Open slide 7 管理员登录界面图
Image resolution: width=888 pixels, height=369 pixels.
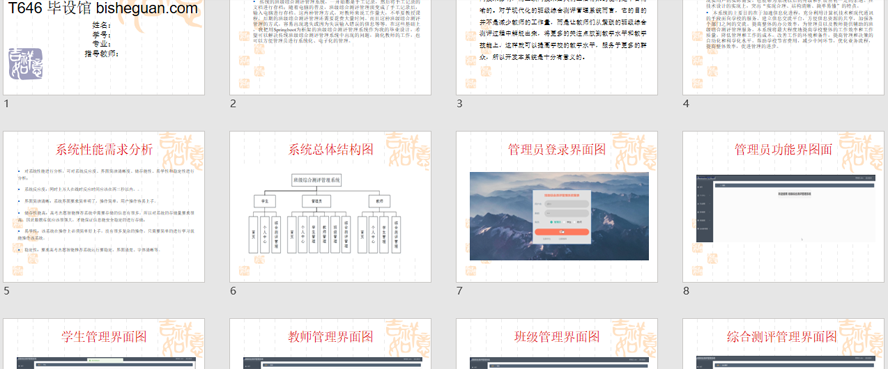[x=557, y=207]
